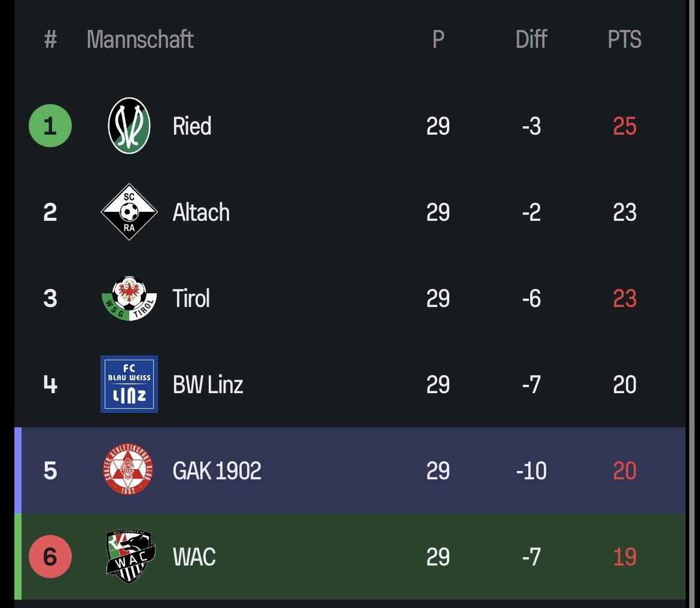Screen dimensions: 700x608
Task: Click the P games played header
Action: 438,40
